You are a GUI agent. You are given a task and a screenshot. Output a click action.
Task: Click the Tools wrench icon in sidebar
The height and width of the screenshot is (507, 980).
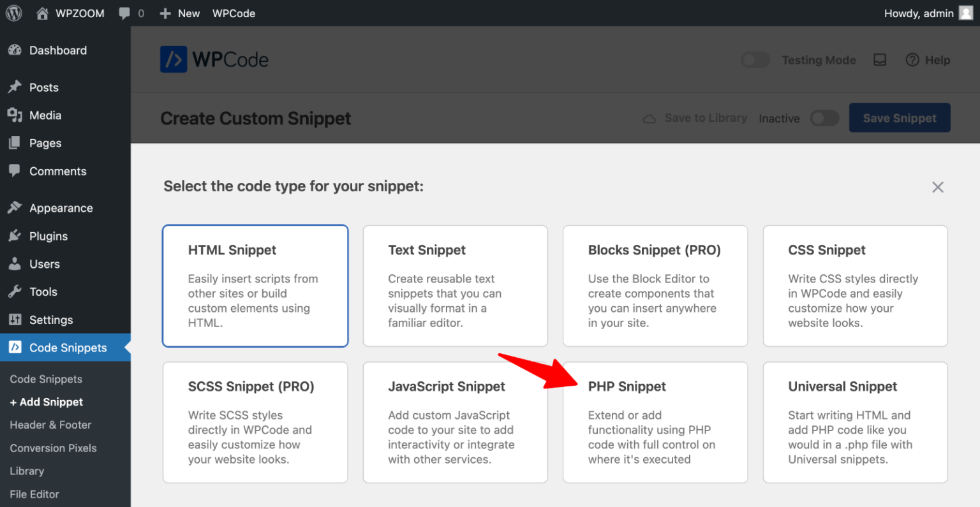pos(14,291)
